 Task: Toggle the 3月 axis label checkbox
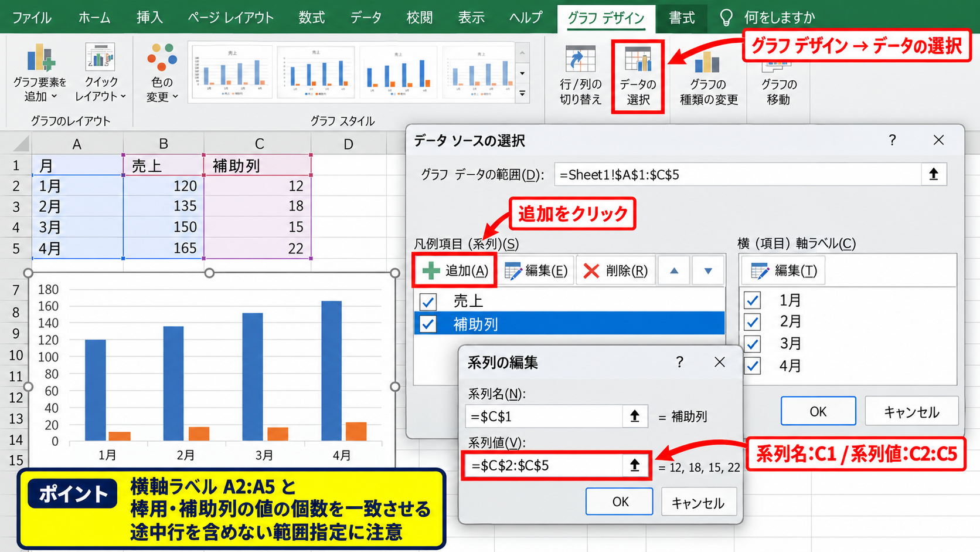753,344
